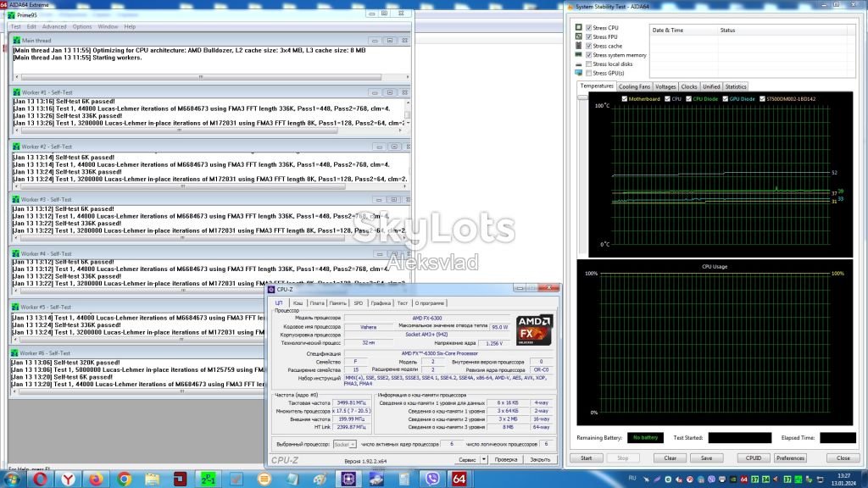868x488 pixels.
Task: Switch to the Statistics tab
Action: tap(736, 87)
